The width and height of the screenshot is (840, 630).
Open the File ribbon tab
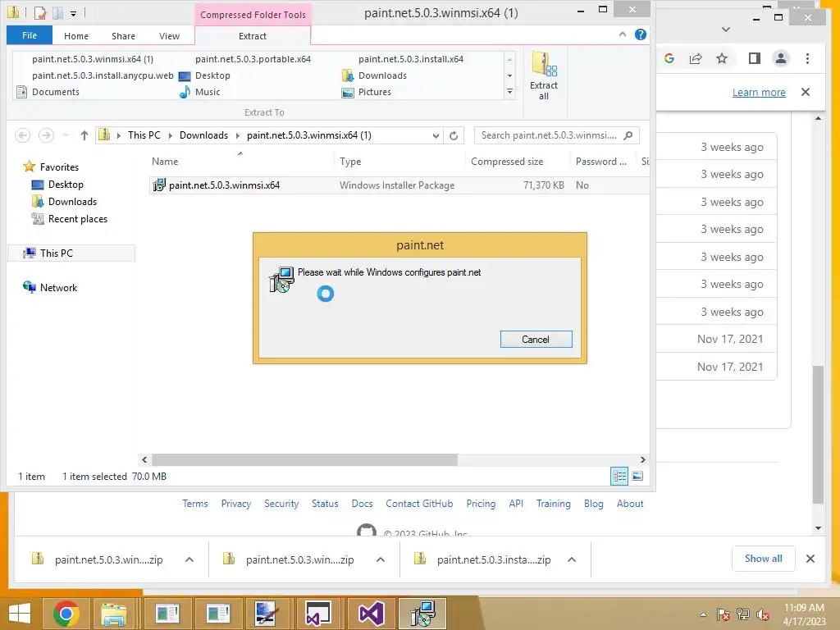click(x=30, y=35)
